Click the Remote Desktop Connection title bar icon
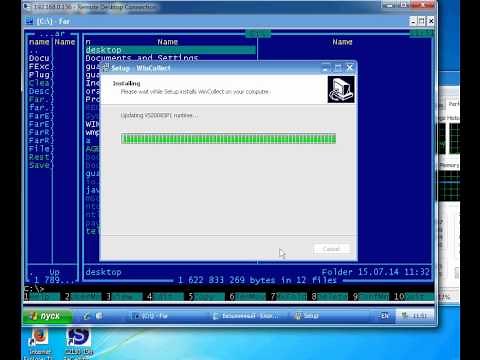 coord(27,6)
